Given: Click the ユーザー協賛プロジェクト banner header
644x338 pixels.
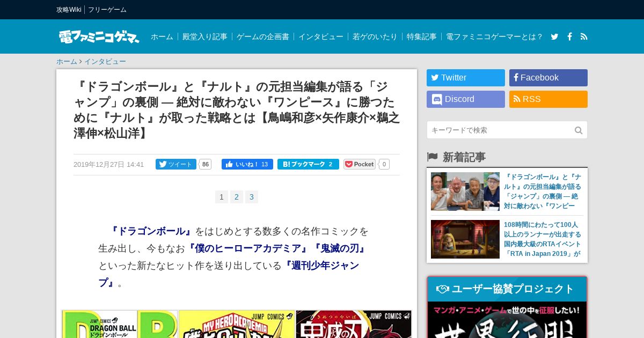Looking at the screenshot, I should tap(507, 289).
